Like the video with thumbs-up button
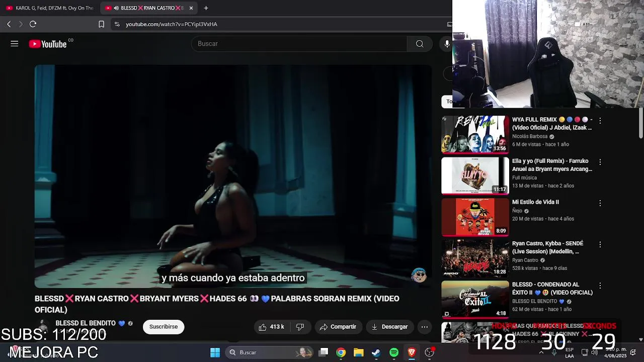Image resolution: width=644 pixels, height=362 pixels. tap(271, 327)
